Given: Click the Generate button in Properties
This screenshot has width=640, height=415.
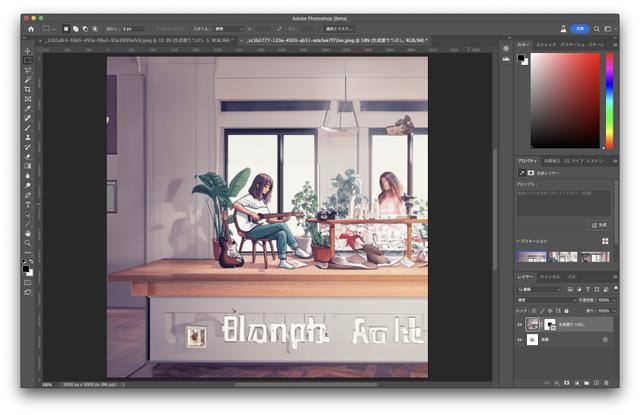Looking at the screenshot, I should 600,225.
